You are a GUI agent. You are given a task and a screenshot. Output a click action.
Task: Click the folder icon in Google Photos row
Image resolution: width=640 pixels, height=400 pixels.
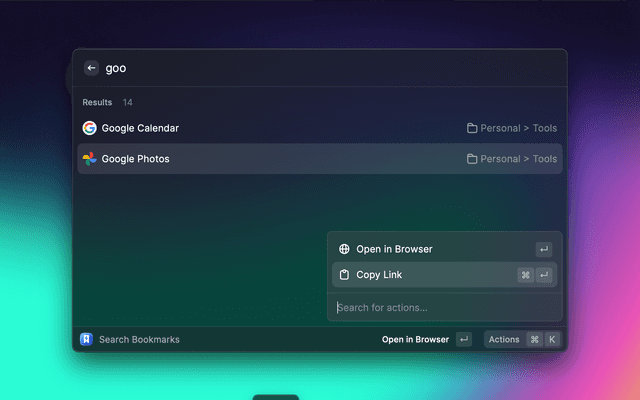point(472,159)
